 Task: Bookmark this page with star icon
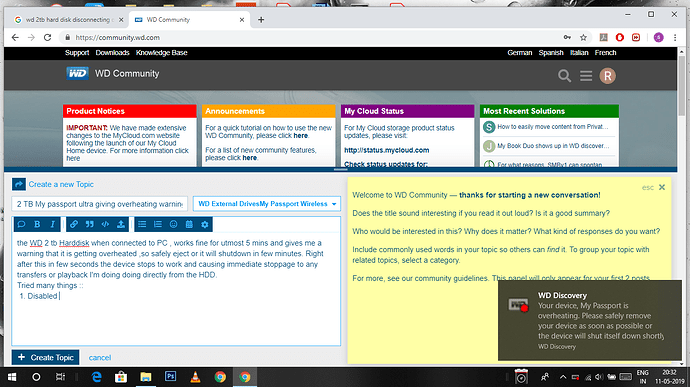pyautogui.click(x=584, y=37)
